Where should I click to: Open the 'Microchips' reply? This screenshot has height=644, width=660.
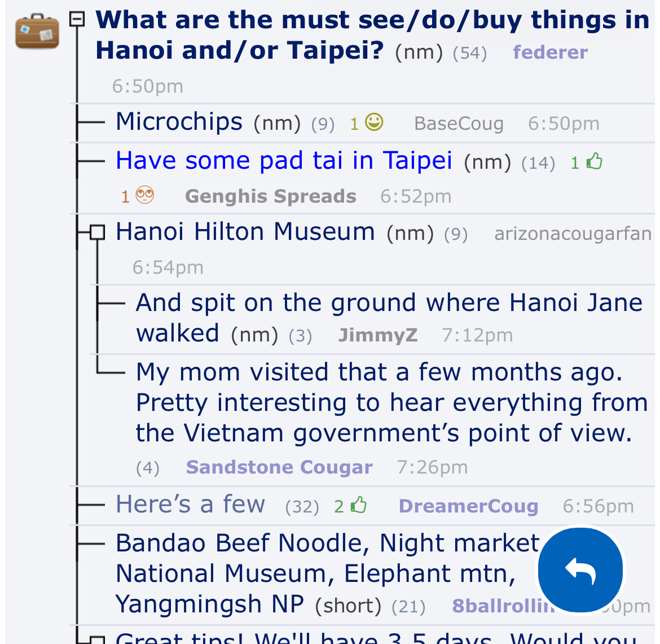[x=179, y=122]
